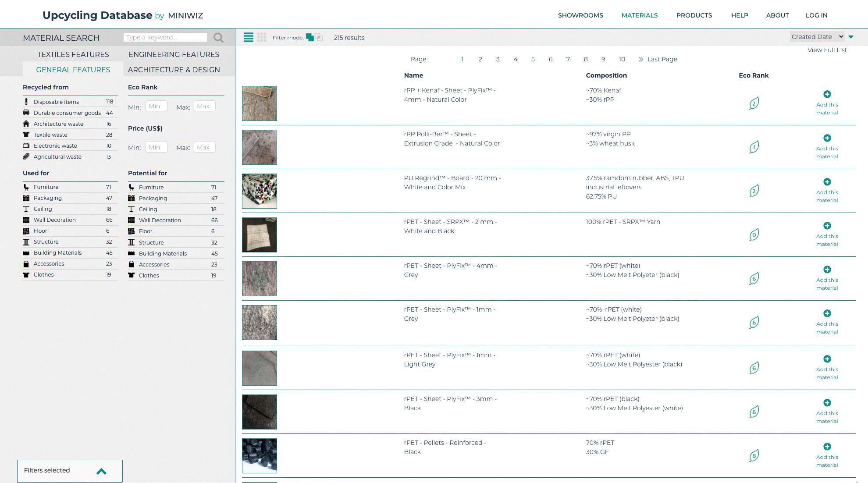Click eco rank leaf for PU Regrind

754,191
